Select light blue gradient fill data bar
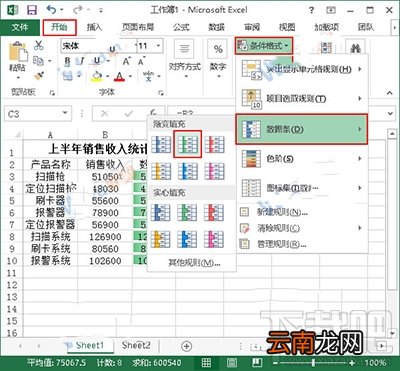Screen dimensions: 400x371 click(188, 171)
